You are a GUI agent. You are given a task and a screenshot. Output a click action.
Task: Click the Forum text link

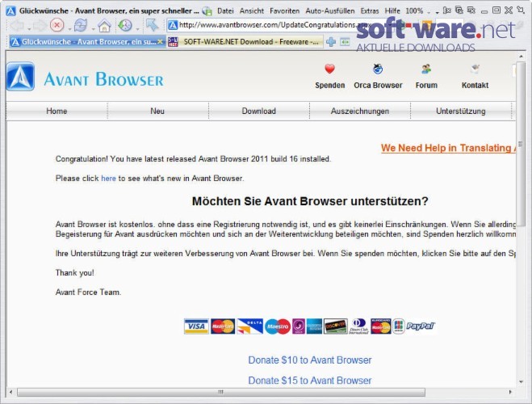click(426, 85)
